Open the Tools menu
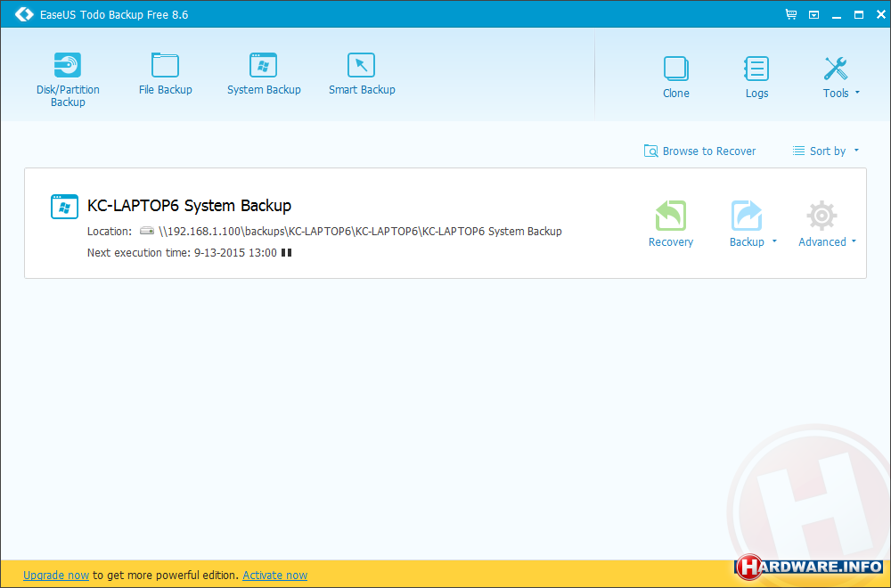Viewport: 891px width, 588px height. click(x=841, y=78)
